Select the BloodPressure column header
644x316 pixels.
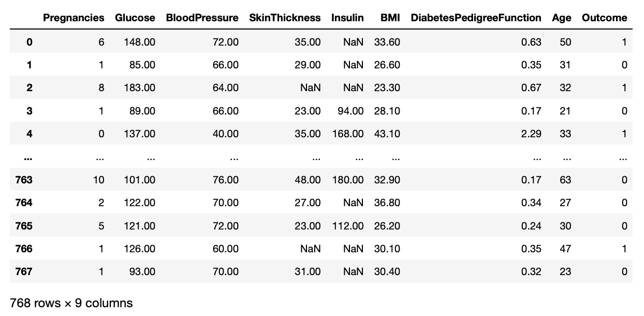[202, 18]
